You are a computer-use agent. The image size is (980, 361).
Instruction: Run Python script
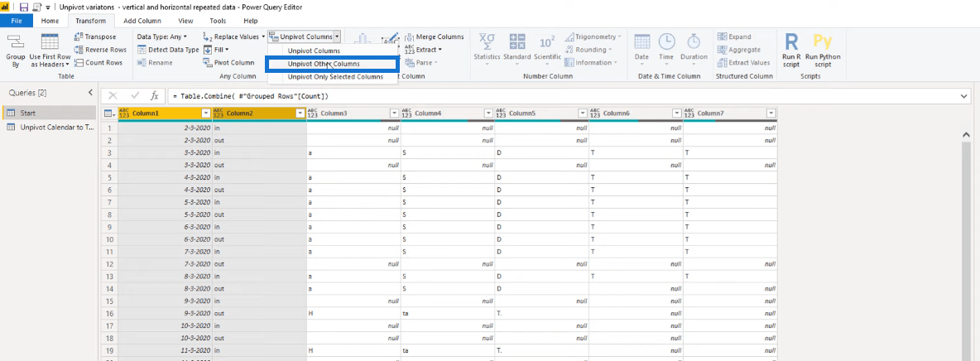tap(823, 51)
